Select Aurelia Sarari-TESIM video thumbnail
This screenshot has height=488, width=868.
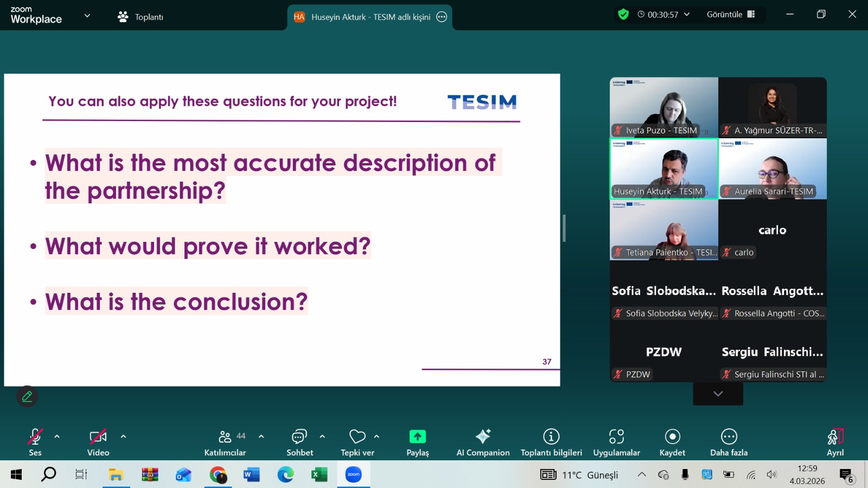coord(773,169)
